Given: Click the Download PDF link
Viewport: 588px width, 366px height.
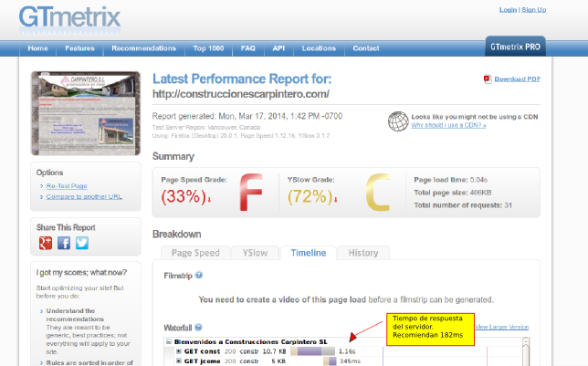Looking at the screenshot, I should click(x=517, y=79).
